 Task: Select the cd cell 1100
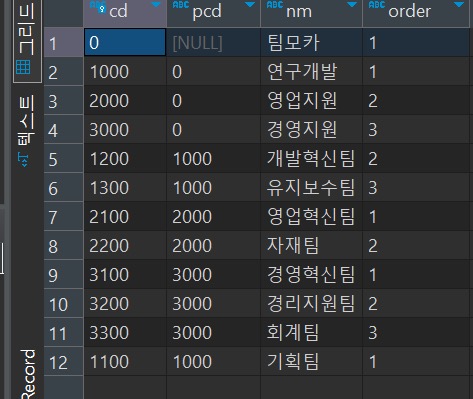pos(125,361)
